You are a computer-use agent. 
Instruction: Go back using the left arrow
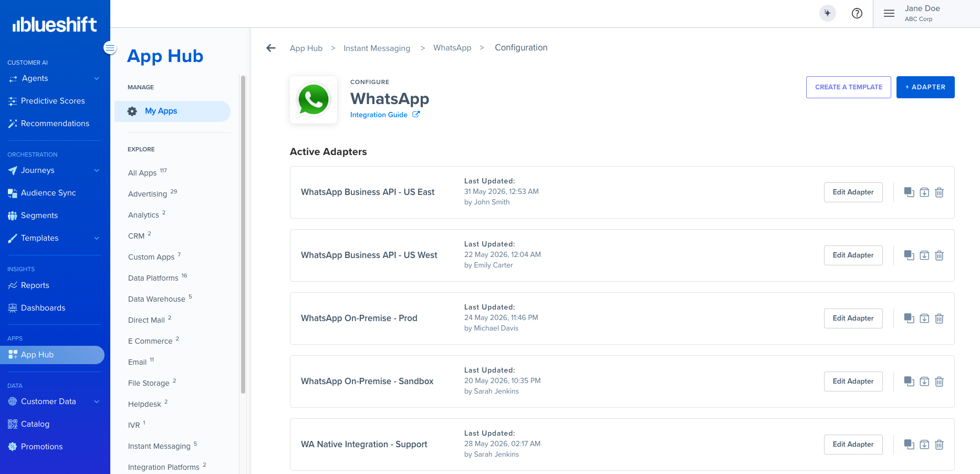click(271, 48)
